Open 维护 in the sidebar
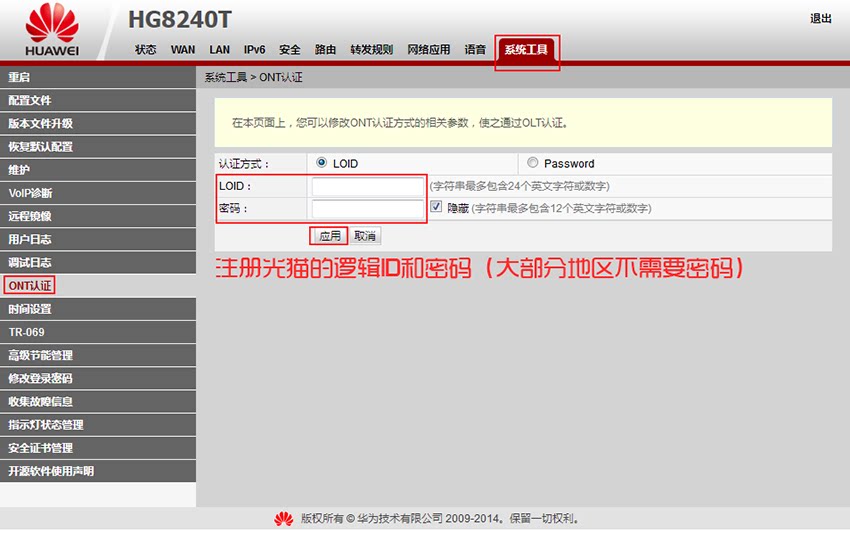Image resolution: width=850 pixels, height=533 pixels. click(x=98, y=170)
